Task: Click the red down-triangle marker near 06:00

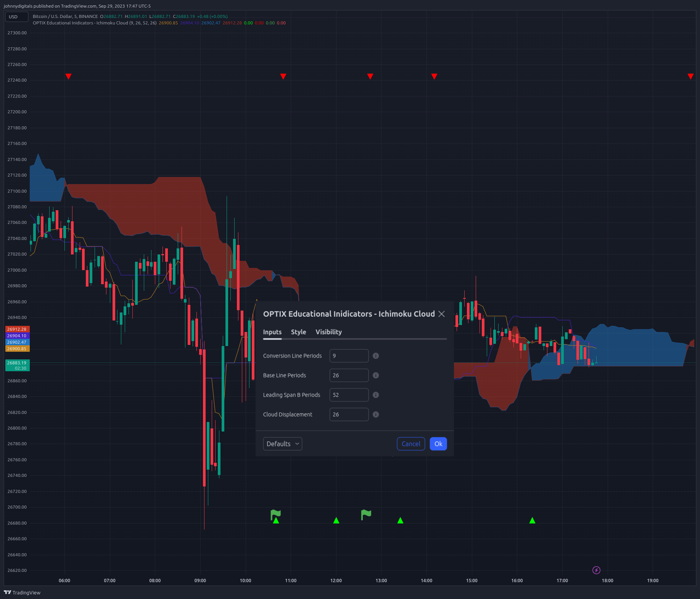Action: click(x=68, y=76)
